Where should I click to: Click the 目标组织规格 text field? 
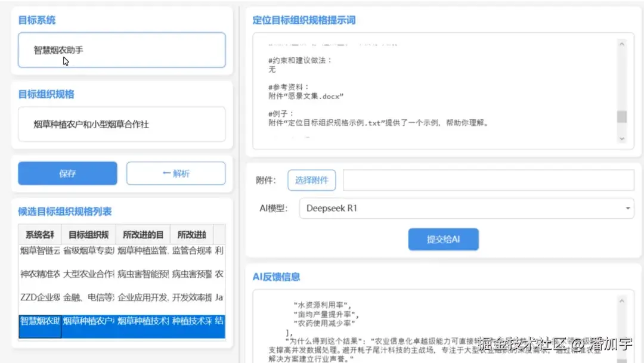point(121,124)
